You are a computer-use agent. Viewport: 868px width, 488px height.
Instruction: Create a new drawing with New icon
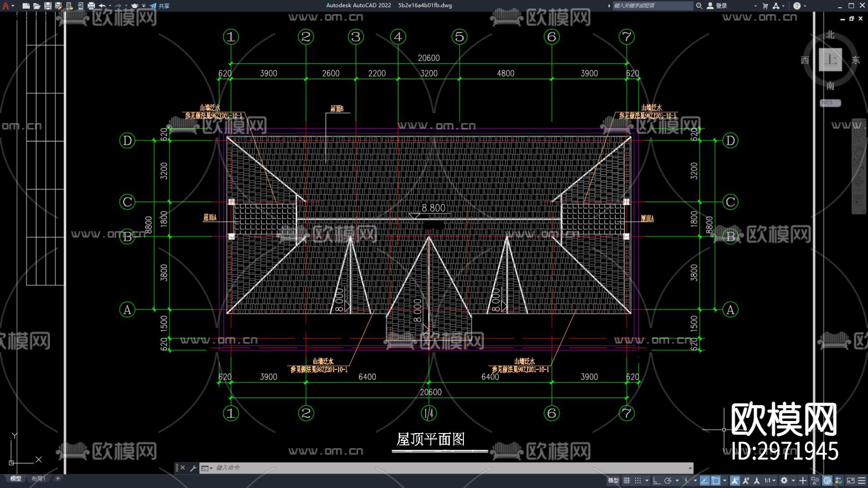point(26,6)
